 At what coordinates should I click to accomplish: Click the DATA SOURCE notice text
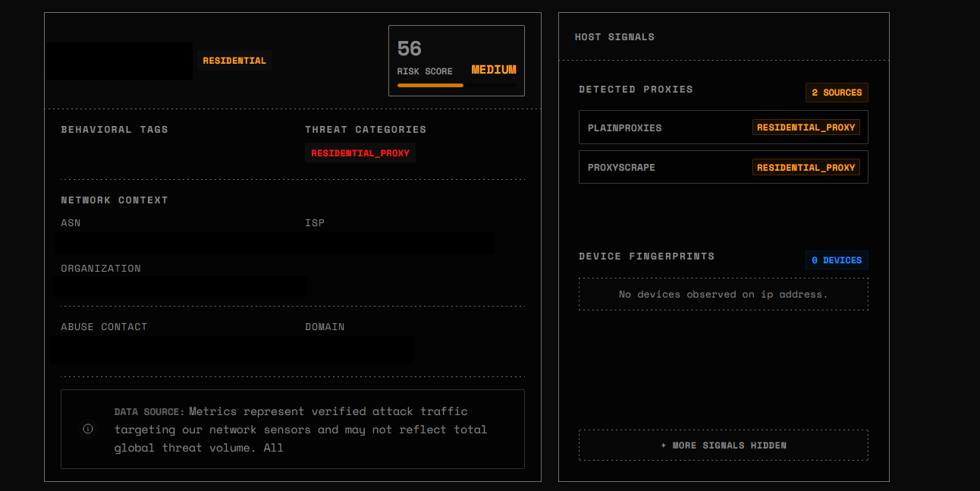pyautogui.click(x=301, y=430)
